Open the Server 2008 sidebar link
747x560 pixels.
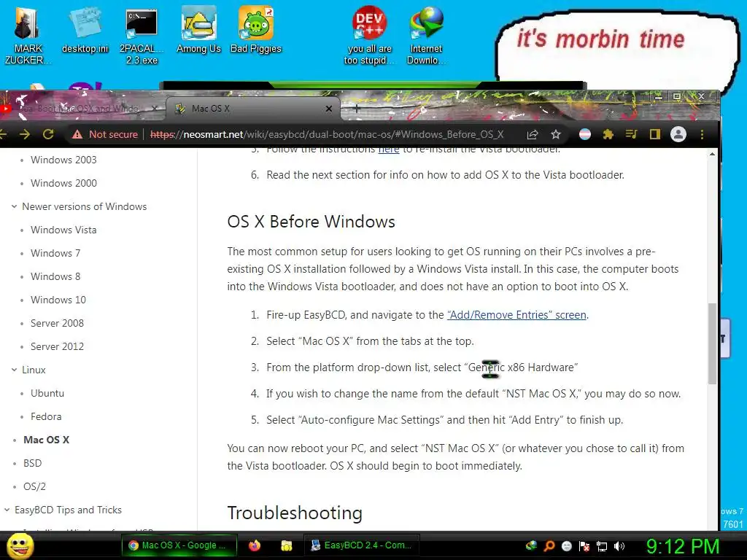point(57,323)
